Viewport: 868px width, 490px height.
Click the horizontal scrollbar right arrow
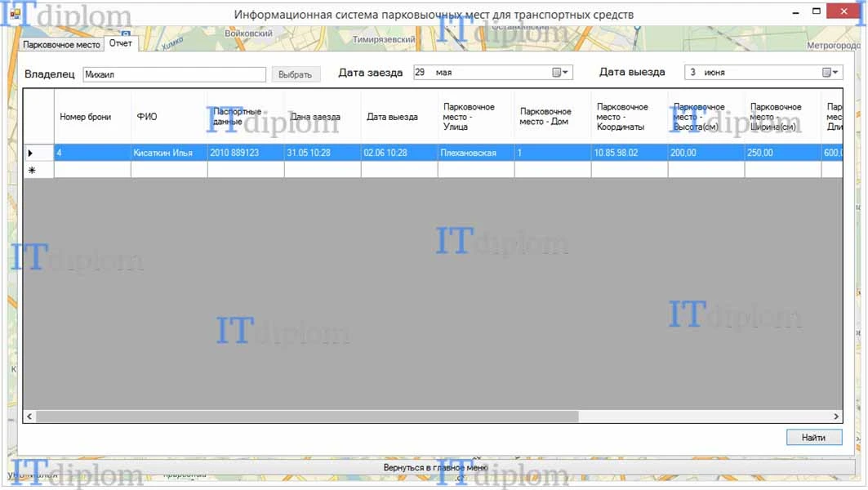[836, 416]
